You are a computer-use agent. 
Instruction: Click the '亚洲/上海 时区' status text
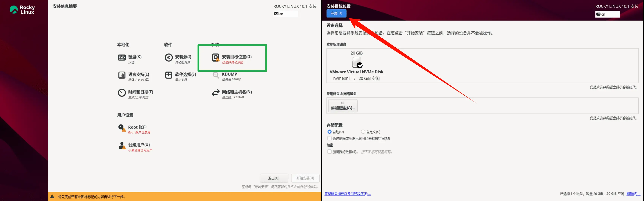click(x=138, y=98)
